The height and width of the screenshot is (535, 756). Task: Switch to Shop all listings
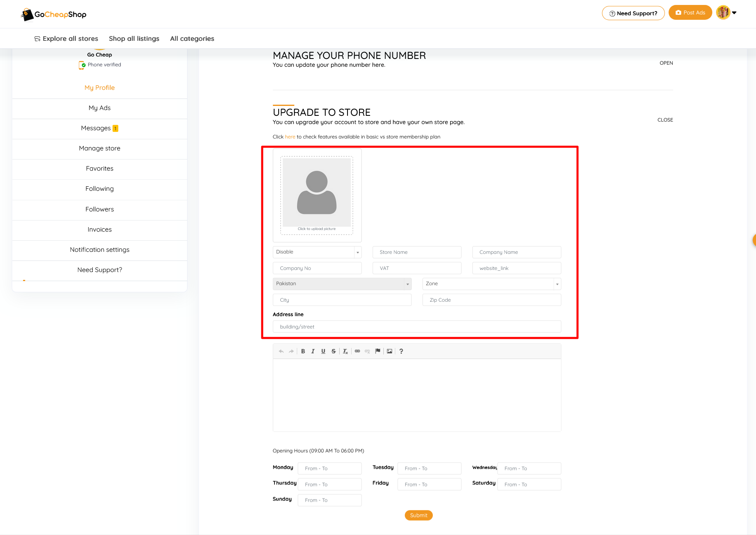tap(134, 38)
